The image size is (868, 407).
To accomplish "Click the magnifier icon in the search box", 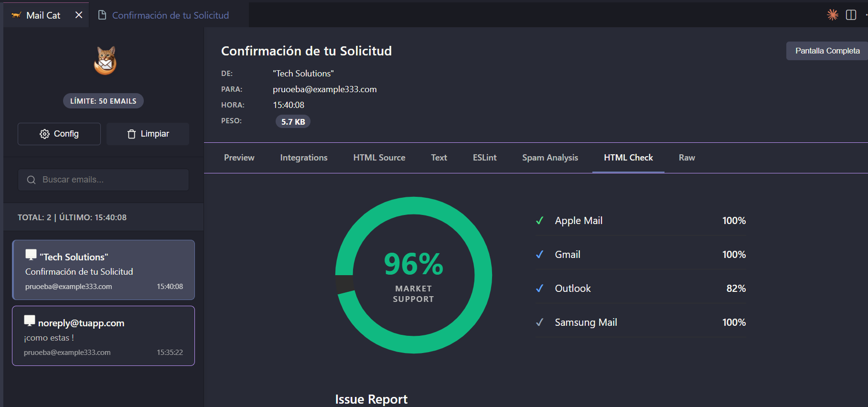I will 32,180.
